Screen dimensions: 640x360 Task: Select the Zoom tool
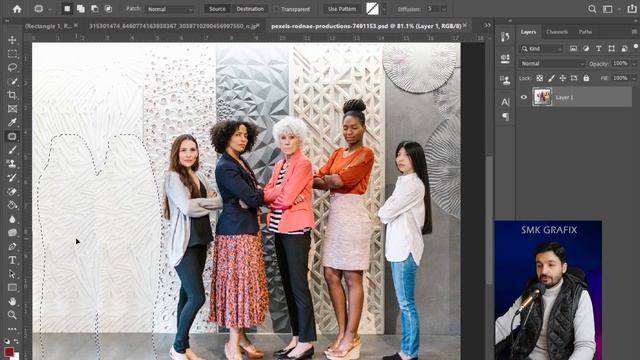point(12,315)
